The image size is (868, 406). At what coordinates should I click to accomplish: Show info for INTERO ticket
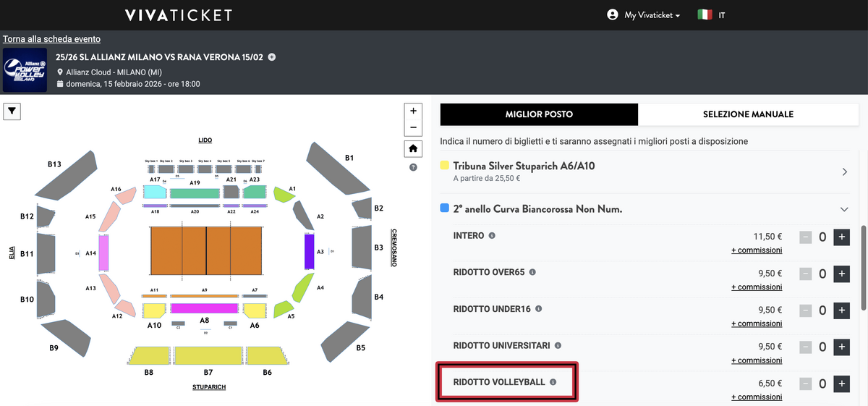[x=492, y=236]
